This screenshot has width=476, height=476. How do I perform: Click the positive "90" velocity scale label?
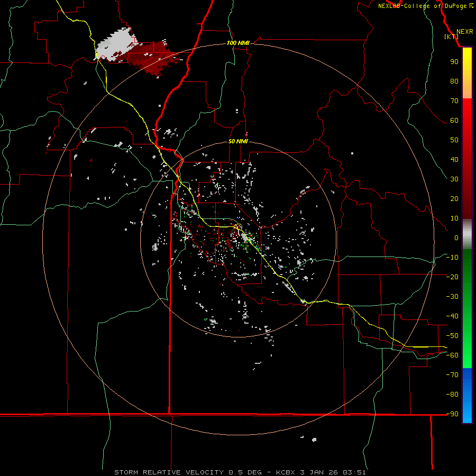coord(454,62)
